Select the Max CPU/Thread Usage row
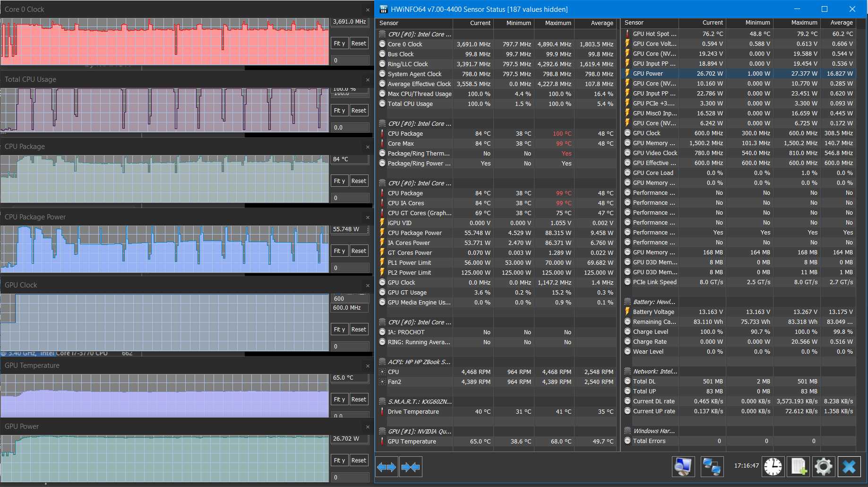868x487 pixels. [496, 94]
